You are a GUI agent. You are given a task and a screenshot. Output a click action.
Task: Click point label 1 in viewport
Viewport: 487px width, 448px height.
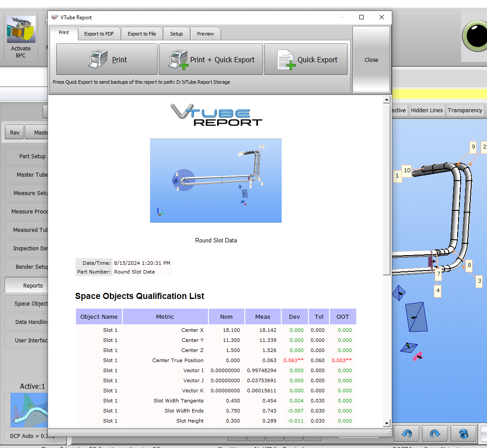[397, 176]
